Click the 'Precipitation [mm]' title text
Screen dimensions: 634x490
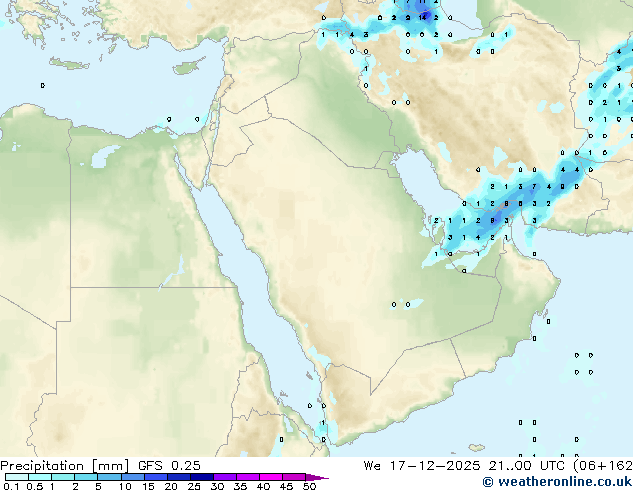pos(65,466)
